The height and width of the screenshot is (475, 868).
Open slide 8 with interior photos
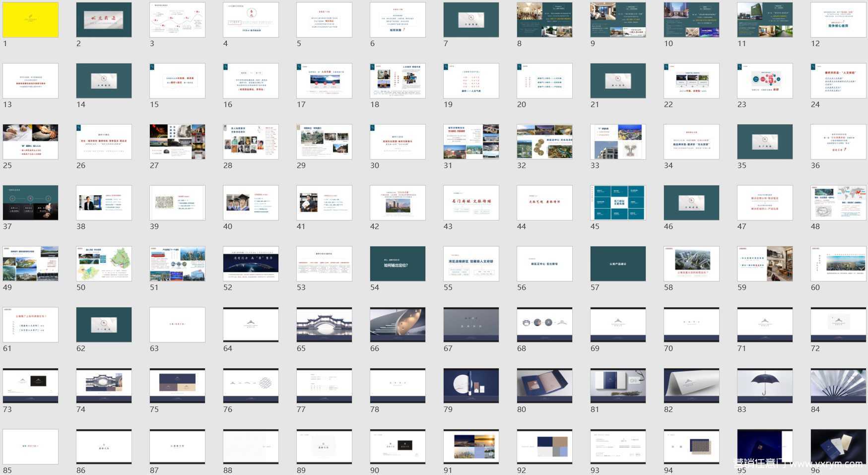(x=544, y=20)
